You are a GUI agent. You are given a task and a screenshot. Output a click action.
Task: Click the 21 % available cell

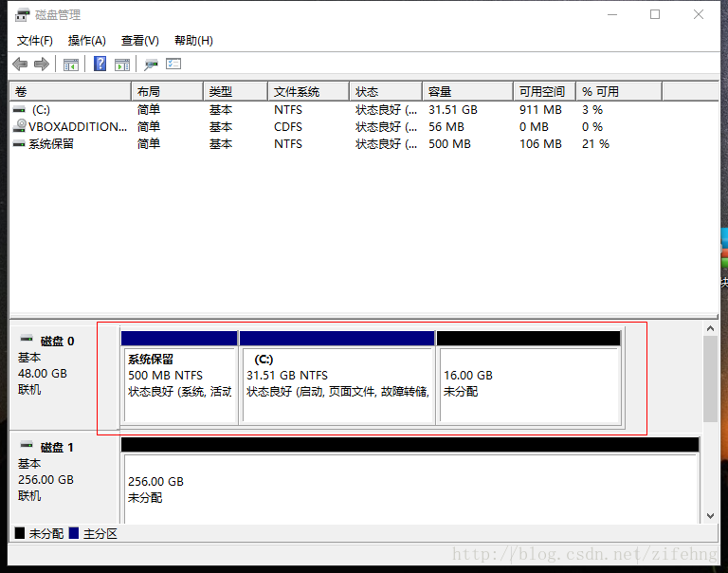pos(595,144)
